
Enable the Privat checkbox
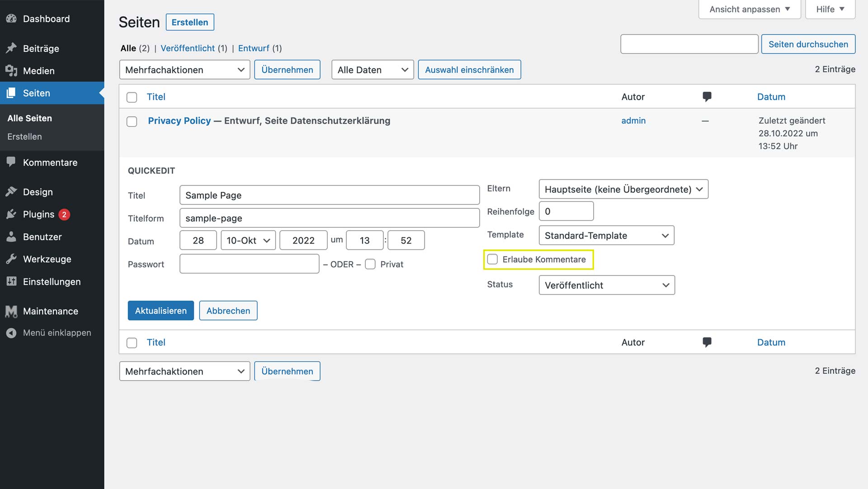click(370, 264)
